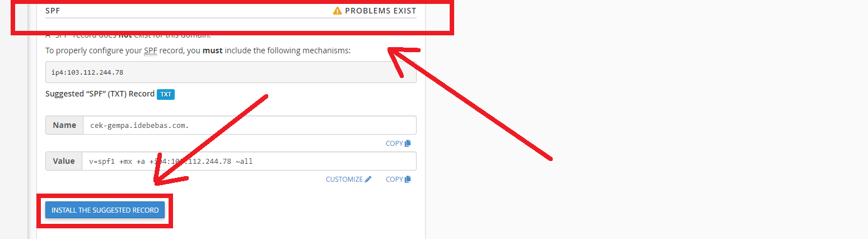This screenshot has height=239, width=868.
Task: Click the Name label box
Action: [64, 125]
